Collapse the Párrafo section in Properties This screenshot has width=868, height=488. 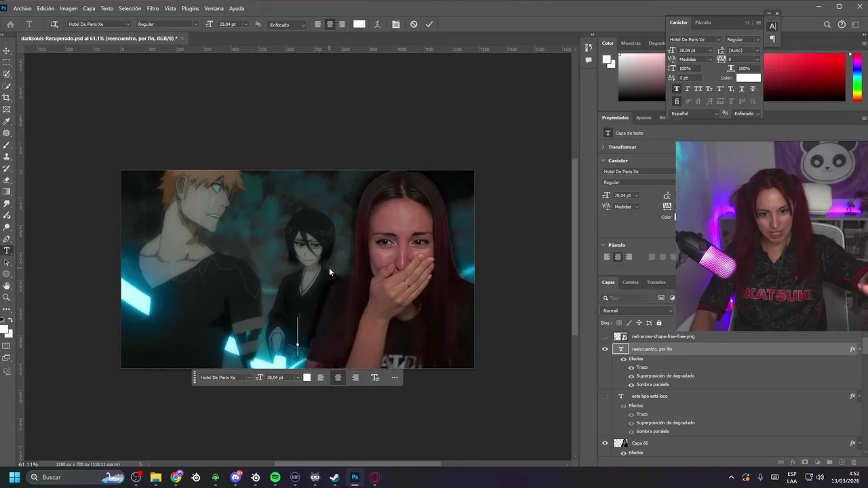pyautogui.click(x=603, y=245)
